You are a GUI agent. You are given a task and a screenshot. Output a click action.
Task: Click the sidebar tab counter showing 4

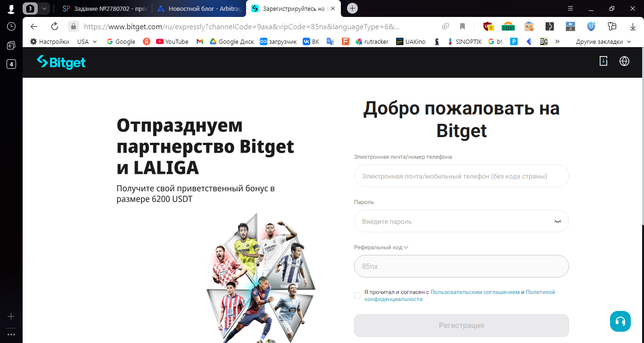[x=11, y=64]
